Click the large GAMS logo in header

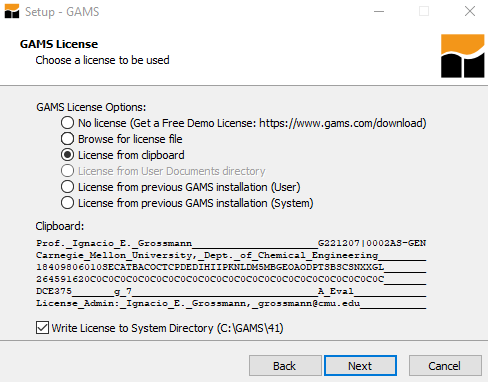click(x=462, y=56)
